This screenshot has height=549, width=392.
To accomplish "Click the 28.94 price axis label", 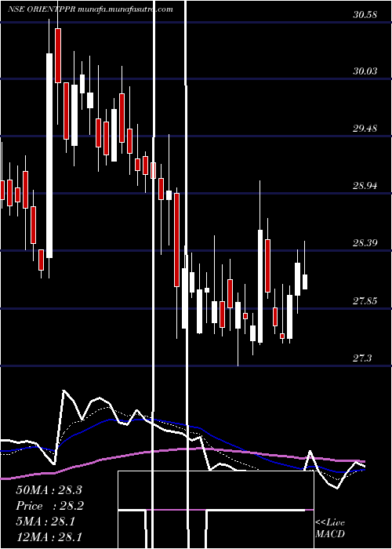I will tap(365, 186).
